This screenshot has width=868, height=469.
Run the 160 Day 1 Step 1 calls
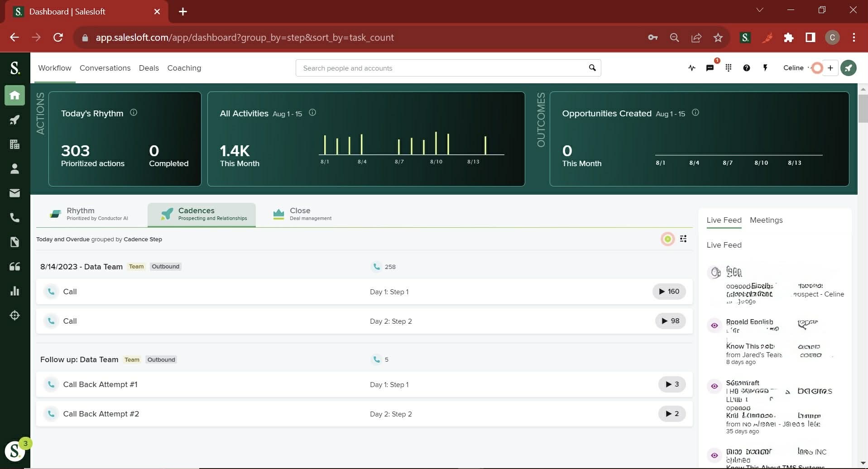coord(669,292)
